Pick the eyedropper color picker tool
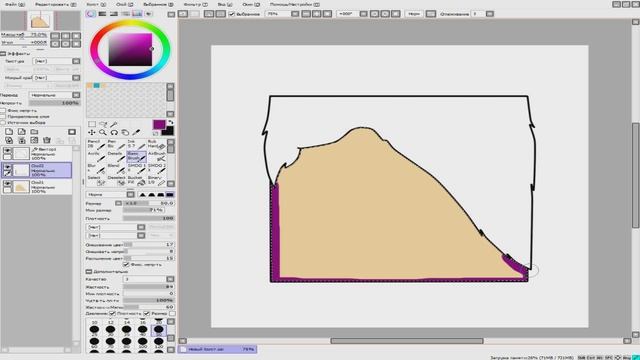The width and height of the screenshot is (640, 360). (136, 132)
